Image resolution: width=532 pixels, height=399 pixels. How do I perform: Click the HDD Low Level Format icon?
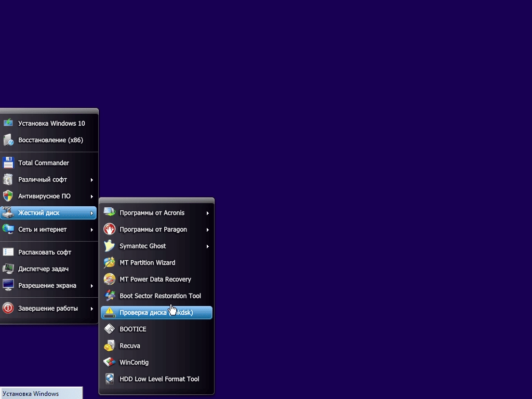point(110,379)
